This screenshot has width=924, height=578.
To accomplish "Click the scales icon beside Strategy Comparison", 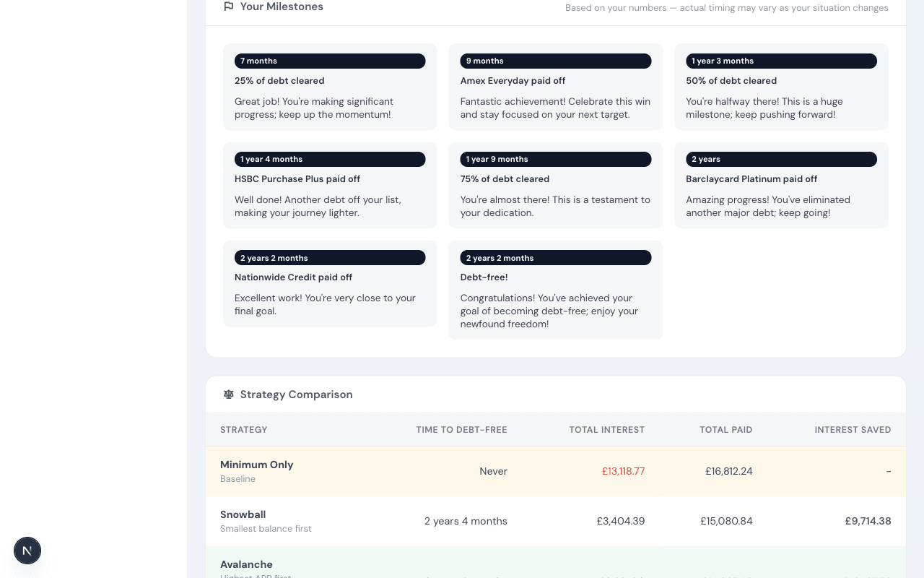I will (x=228, y=394).
